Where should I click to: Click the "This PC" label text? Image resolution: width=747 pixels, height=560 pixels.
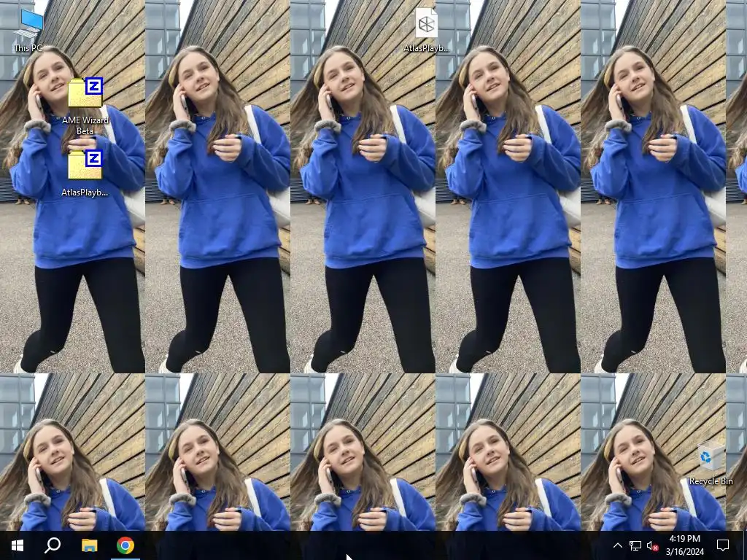click(28, 47)
